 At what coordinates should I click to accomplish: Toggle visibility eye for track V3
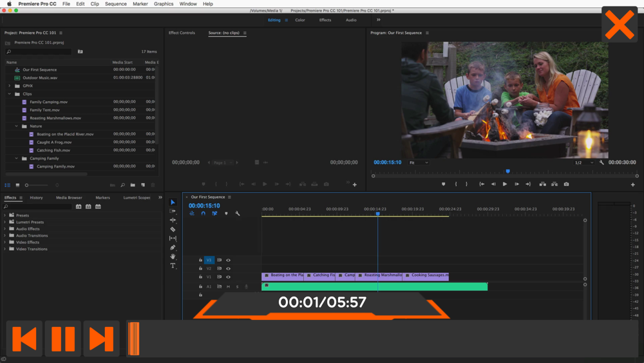(x=228, y=260)
